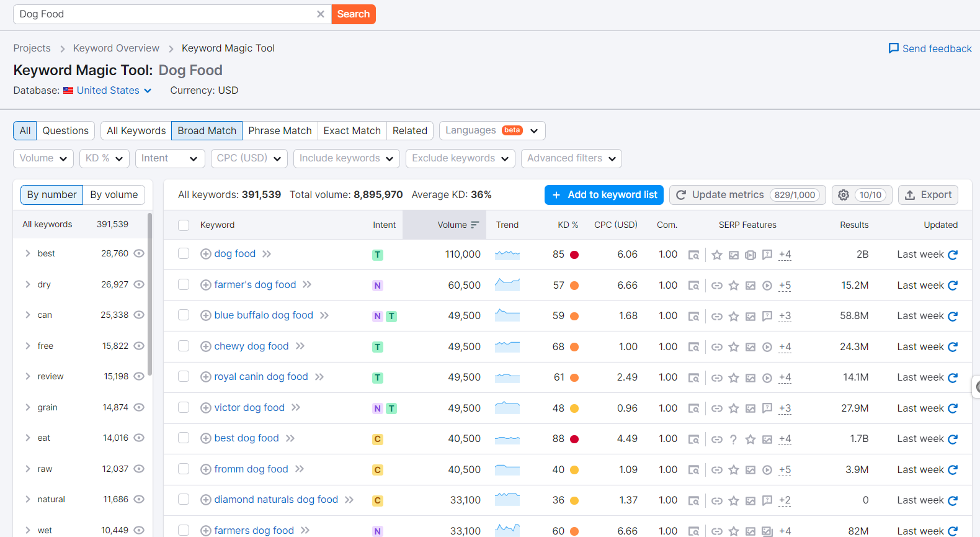Select Phrase Match tab
The height and width of the screenshot is (537, 980).
pos(280,130)
